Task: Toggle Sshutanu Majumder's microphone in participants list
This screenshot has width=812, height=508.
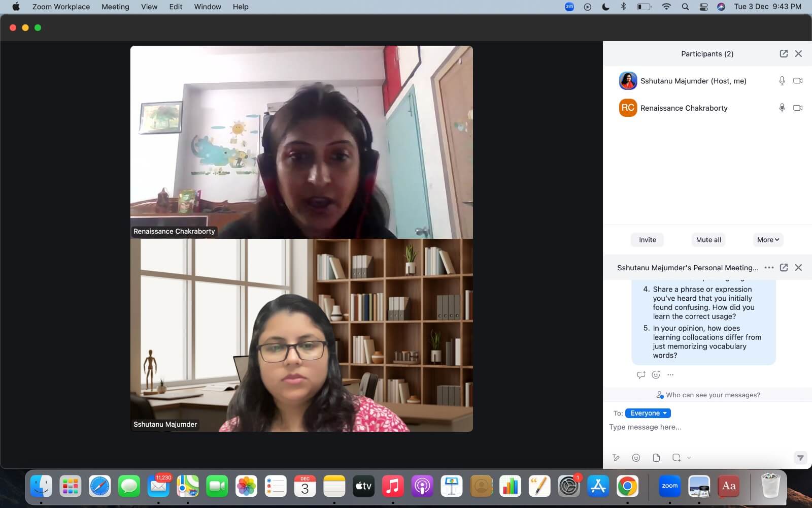Action: (x=782, y=81)
